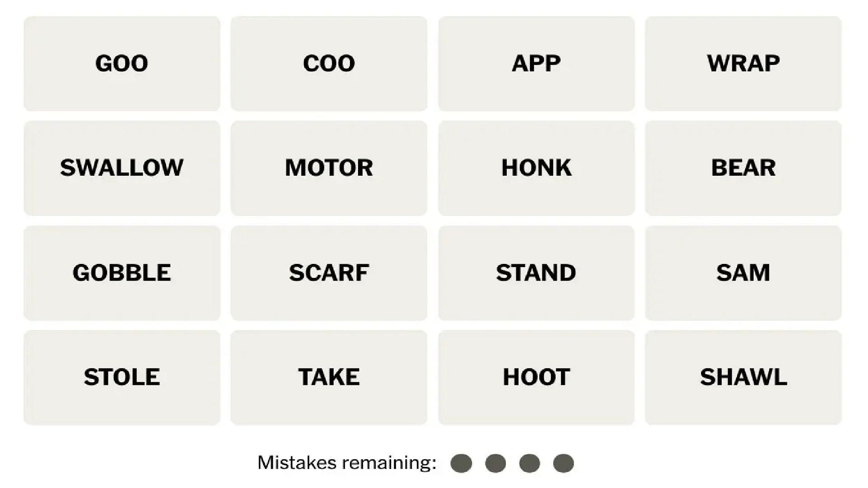Select the APP tile
This screenshot has width=868, height=488.
tap(536, 62)
